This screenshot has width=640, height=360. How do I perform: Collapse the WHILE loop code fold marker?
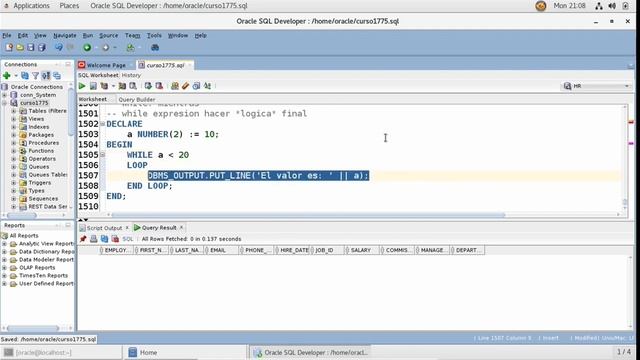pyautogui.click(x=102, y=155)
